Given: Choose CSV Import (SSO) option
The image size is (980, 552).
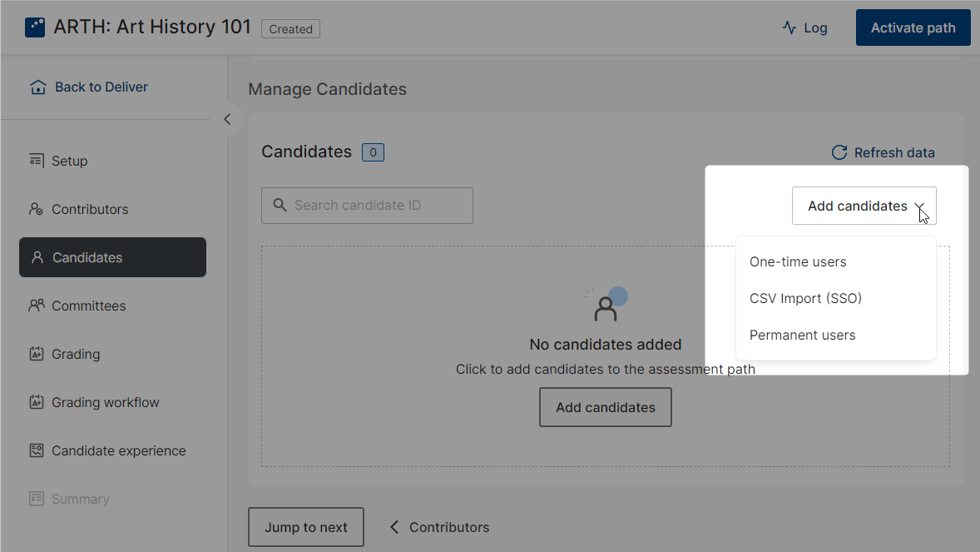Looking at the screenshot, I should pos(835,299).
